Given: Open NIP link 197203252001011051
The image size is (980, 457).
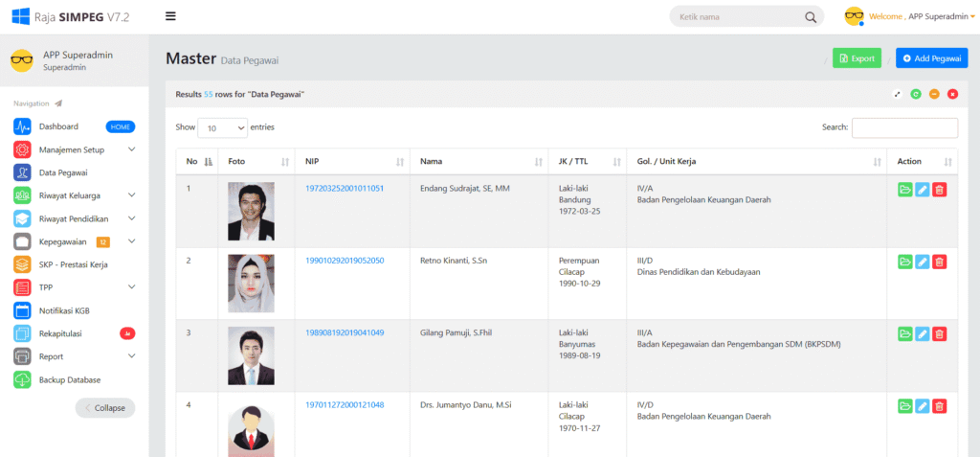Looking at the screenshot, I should (x=345, y=189).
